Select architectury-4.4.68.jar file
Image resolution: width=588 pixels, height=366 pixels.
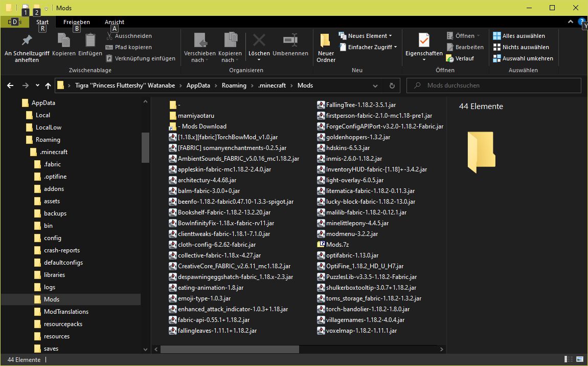coord(207,180)
